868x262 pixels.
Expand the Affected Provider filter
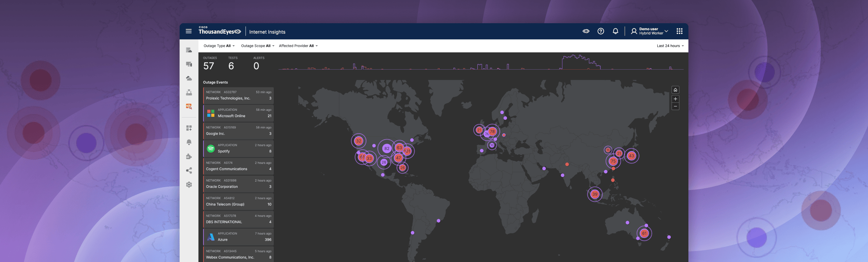tap(298, 46)
